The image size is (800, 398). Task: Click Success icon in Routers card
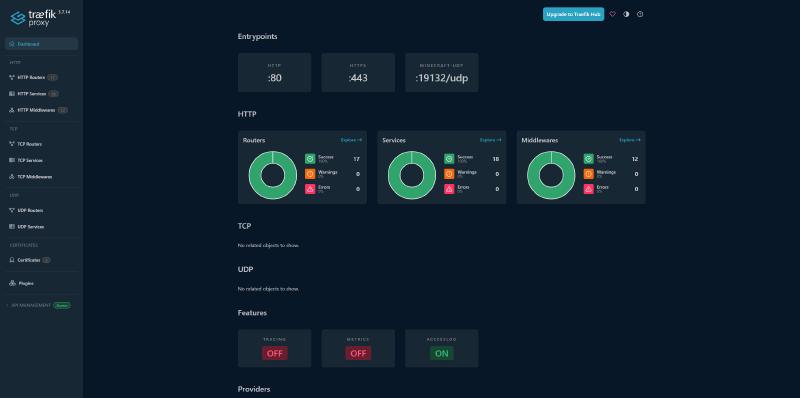[x=310, y=159]
